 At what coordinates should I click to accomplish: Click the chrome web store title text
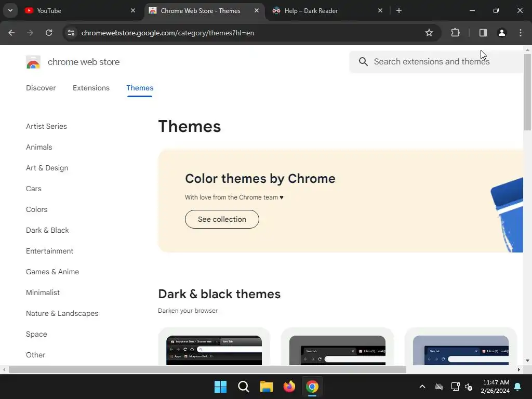point(84,62)
